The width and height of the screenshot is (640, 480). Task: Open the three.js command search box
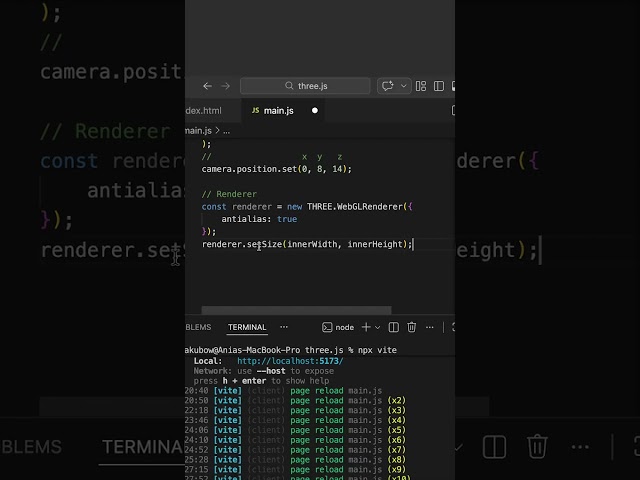click(305, 86)
